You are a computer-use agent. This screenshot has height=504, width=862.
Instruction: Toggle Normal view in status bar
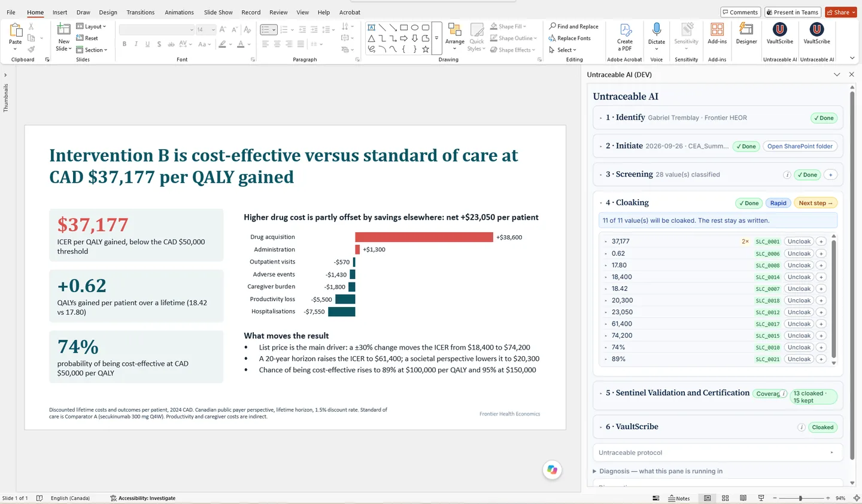(x=708, y=498)
